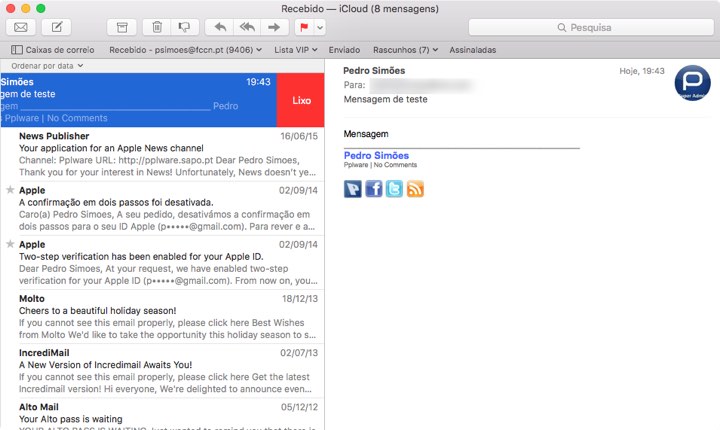
Task: Switch to Enviado mailbox
Action: 344,50
